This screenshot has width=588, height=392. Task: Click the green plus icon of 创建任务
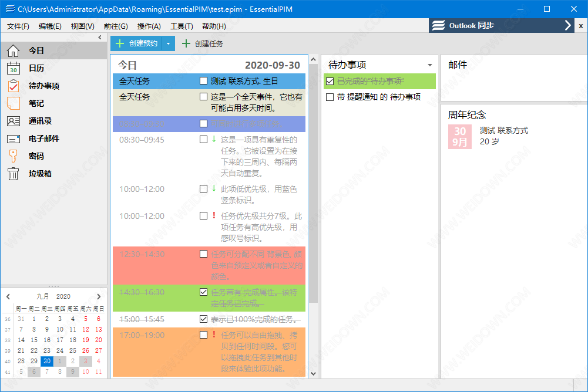[x=186, y=43]
